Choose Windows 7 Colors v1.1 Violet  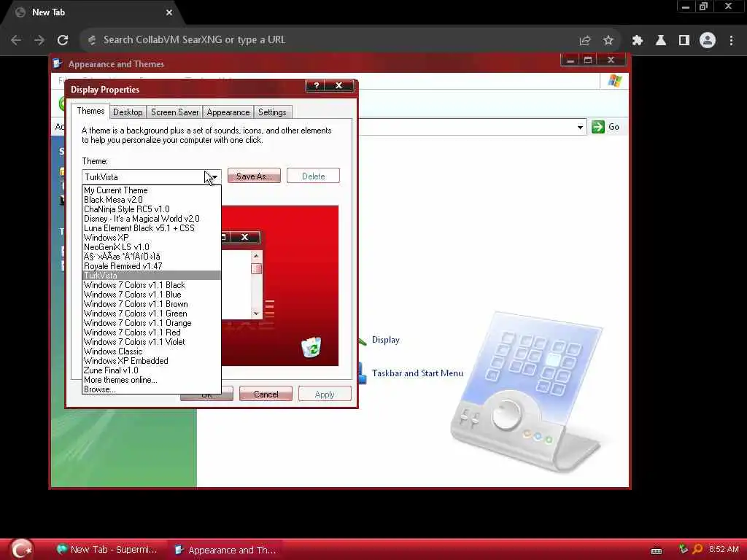coord(152,343)
